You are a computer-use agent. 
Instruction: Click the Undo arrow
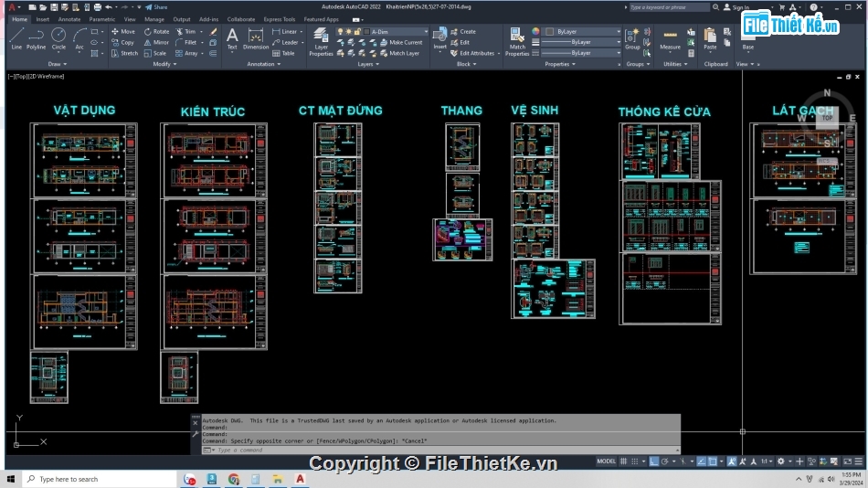tap(109, 7)
